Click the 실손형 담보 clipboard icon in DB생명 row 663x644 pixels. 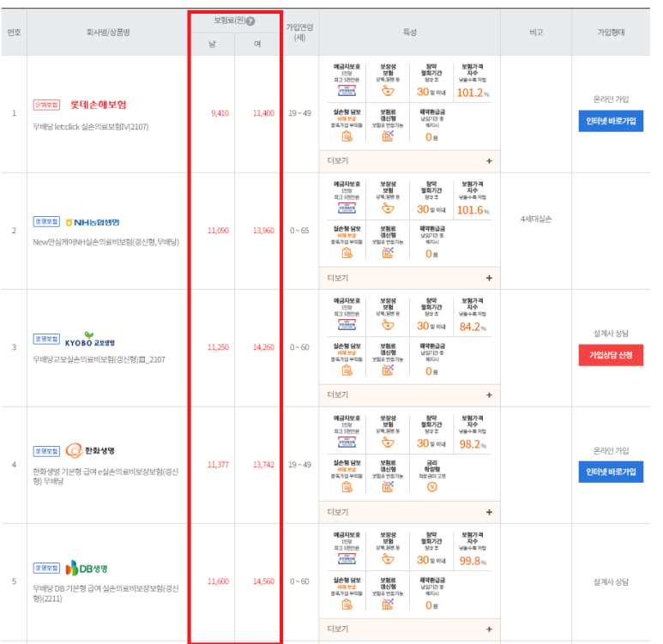(x=347, y=605)
